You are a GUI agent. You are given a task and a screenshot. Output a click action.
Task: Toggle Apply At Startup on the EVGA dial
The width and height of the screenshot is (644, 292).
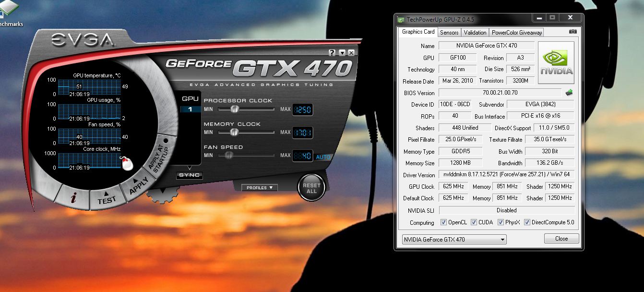tap(159, 158)
